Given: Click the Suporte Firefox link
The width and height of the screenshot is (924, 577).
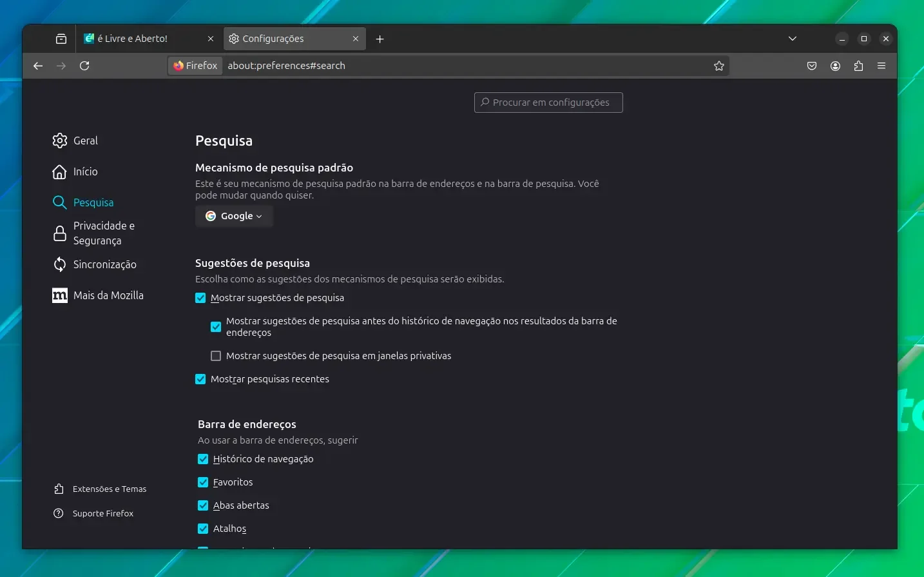Looking at the screenshot, I should point(103,513).
